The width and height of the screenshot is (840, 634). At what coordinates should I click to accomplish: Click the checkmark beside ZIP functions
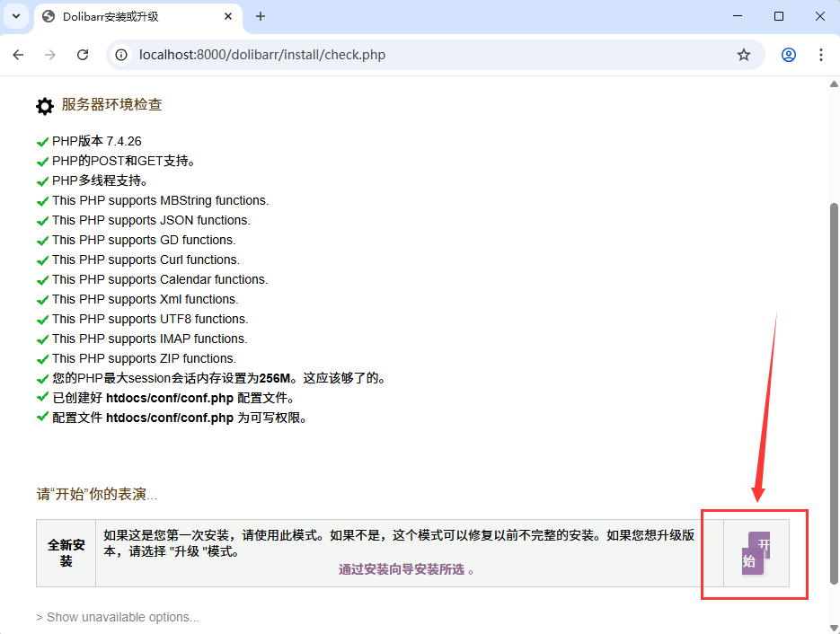click(43, 360)
